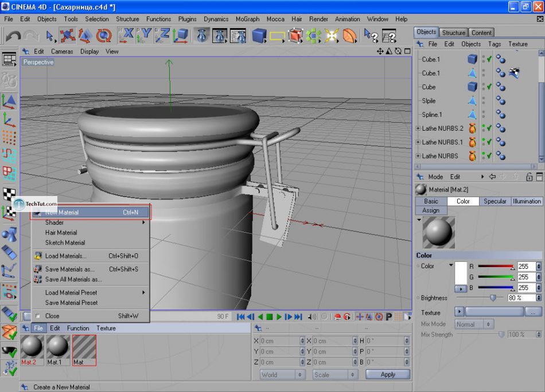
Task: Choose Save All Materials as entry
Action: tap(91, 280)
